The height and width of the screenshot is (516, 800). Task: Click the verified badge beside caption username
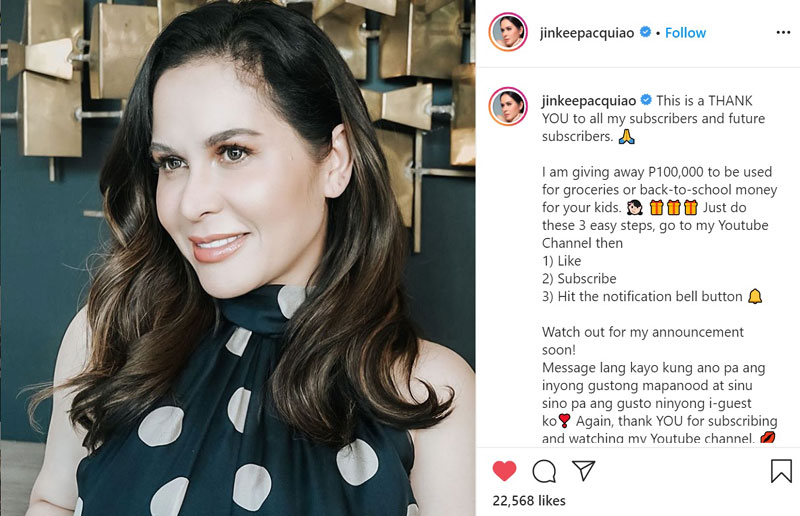646,100
